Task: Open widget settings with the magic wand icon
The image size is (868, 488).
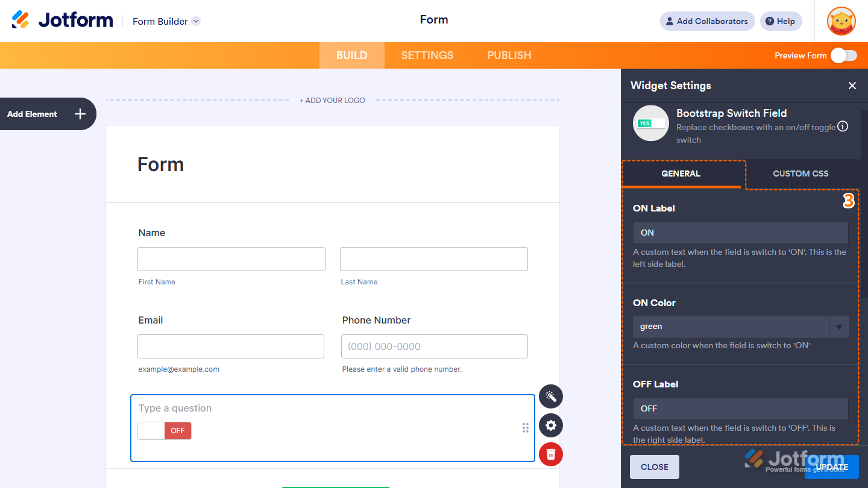Action: 550,396
